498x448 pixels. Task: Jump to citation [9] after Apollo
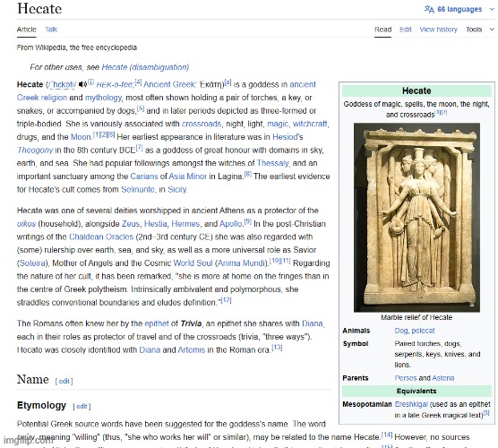click(x=248, y=221)
